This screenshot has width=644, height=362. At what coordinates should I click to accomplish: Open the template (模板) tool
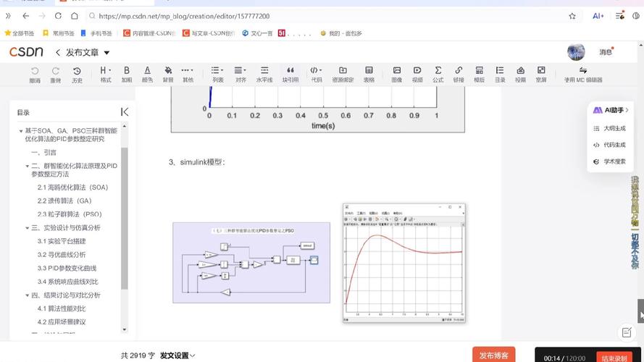coord(479,75)
